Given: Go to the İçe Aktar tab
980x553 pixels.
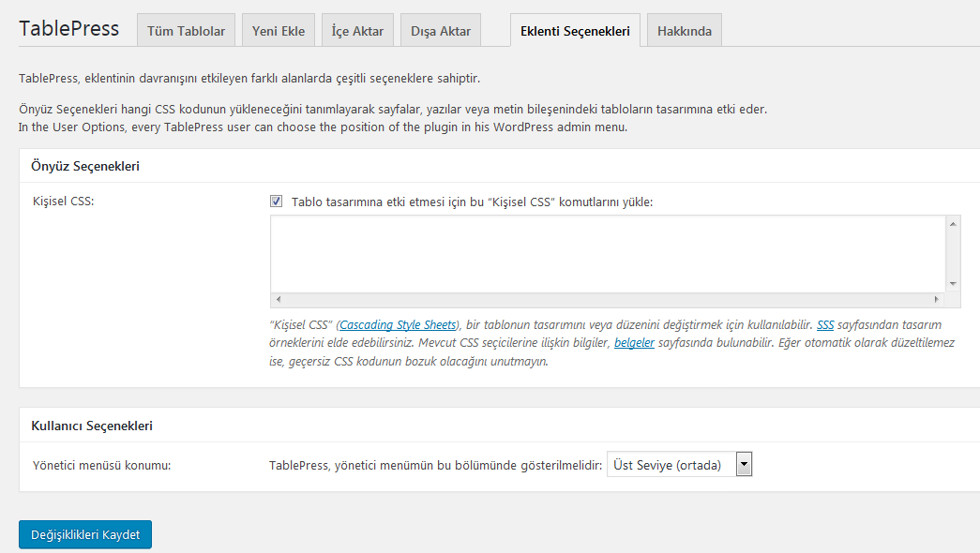Looking at the screenshot, I should click(357, 31).
